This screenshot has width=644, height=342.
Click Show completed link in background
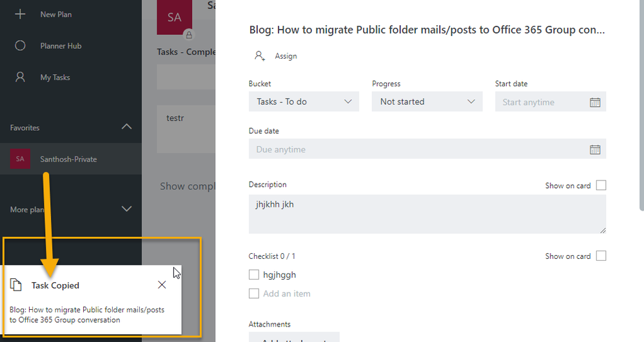[x=188, y=186]
